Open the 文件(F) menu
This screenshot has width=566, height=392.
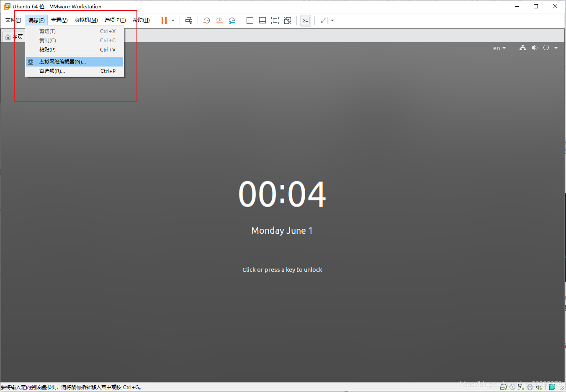(x=13, y=20)
